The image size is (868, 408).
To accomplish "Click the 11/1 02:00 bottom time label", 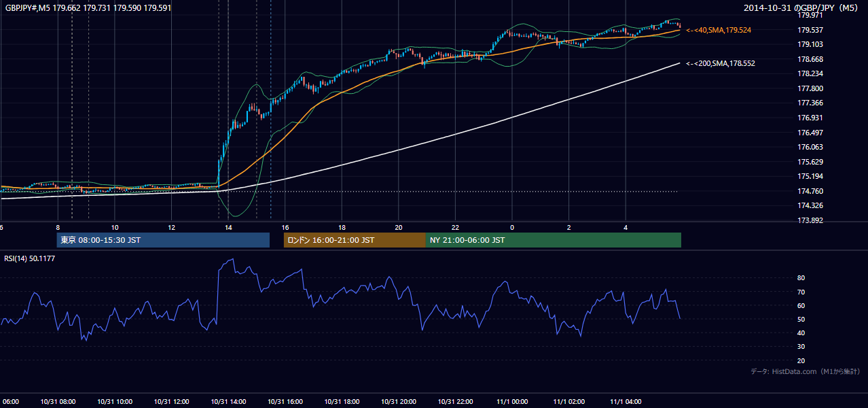I will click(x=568, y=401).
